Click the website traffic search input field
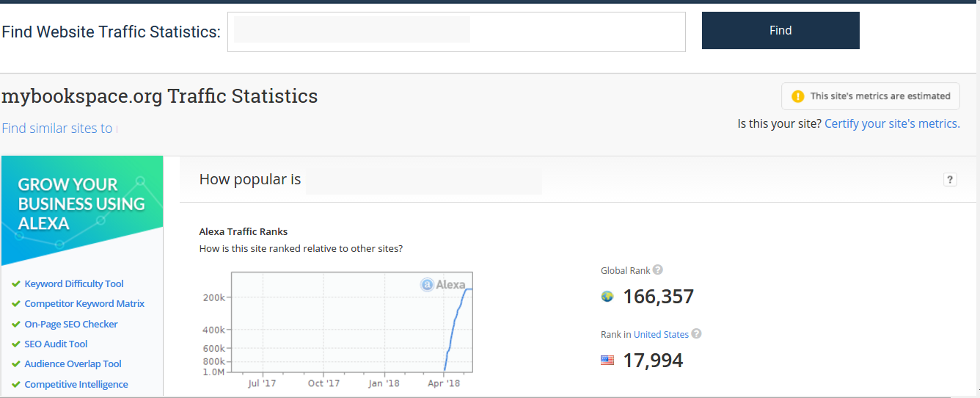The height and width of the screenshot is (398, 980). 456,32
